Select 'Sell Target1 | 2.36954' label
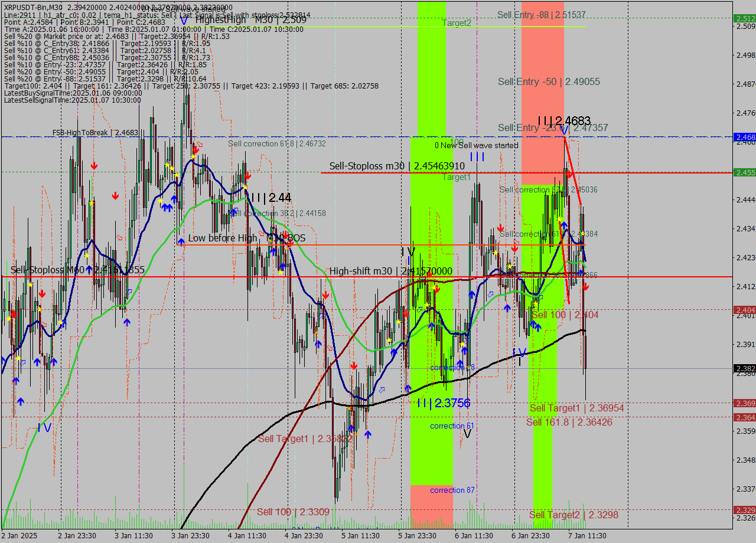 click(576, 408)
